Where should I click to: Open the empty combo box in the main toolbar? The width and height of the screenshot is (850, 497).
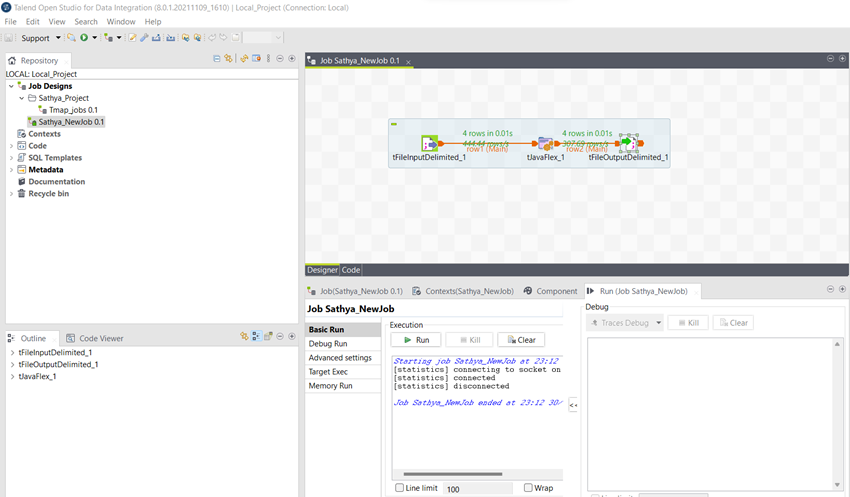click(263, 37)
